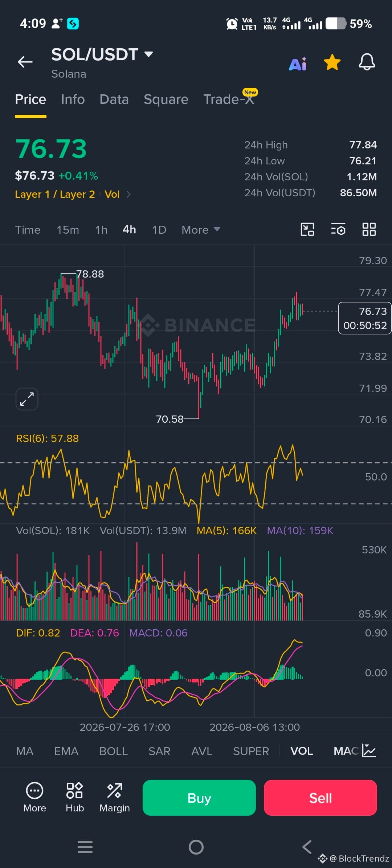Tap the 2026-08-06 13:00 date label
This screenshot has width=392, height=868.
(254, 727)
